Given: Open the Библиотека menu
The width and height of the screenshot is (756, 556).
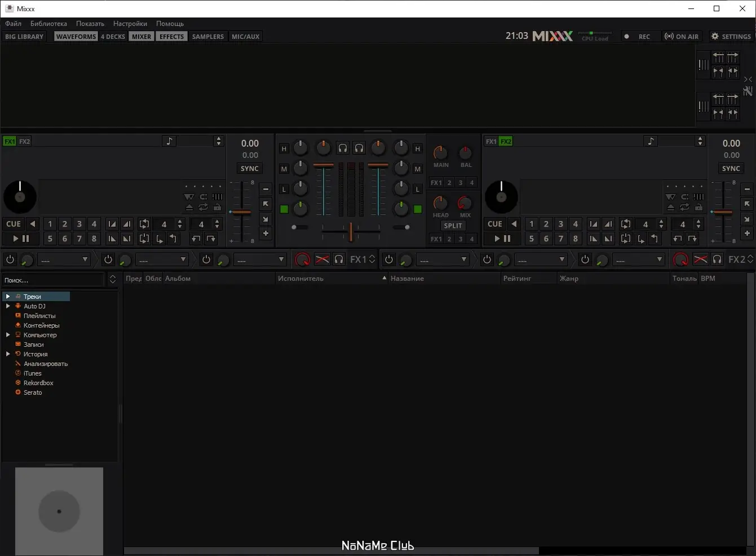Looking at the screenshot, I should [x=48, y=24].
